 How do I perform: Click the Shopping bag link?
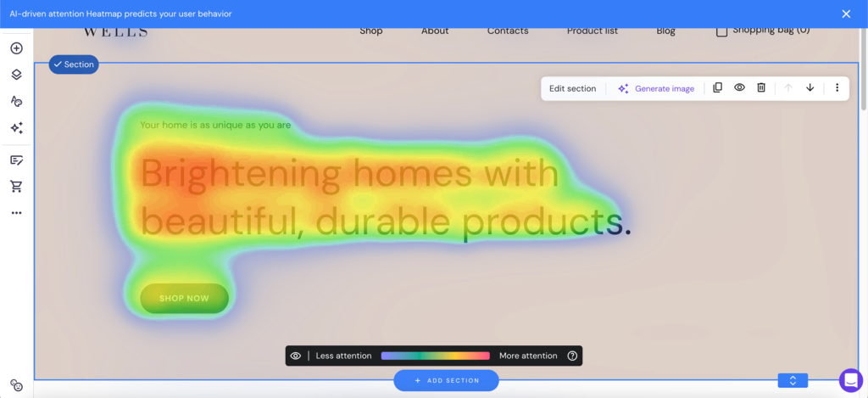pyautogui.click(x=764, y=31)
